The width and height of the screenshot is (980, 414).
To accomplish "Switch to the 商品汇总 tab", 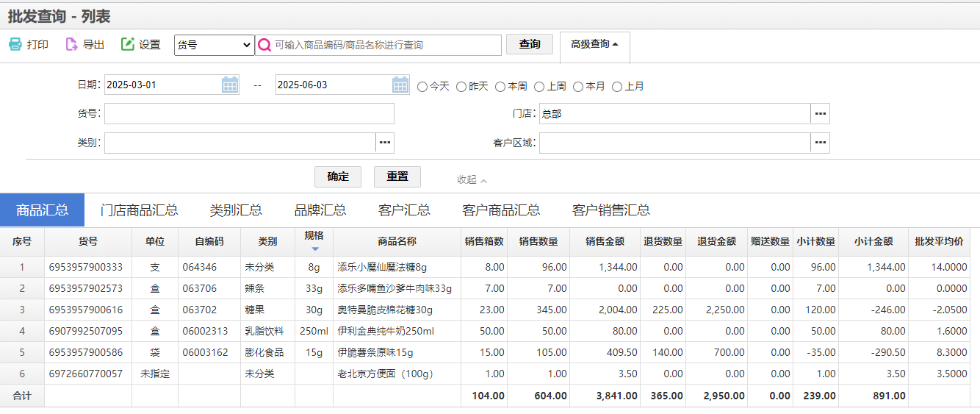I will click(x=43, y=210).
